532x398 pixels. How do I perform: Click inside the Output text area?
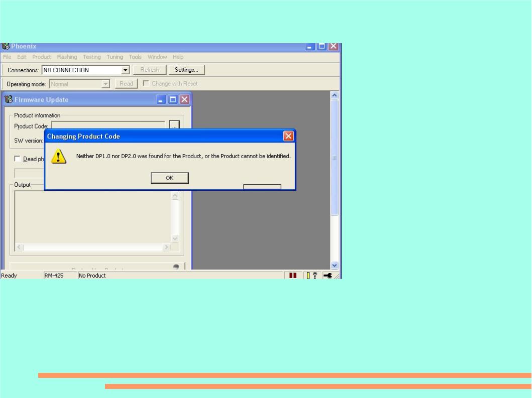93,217
